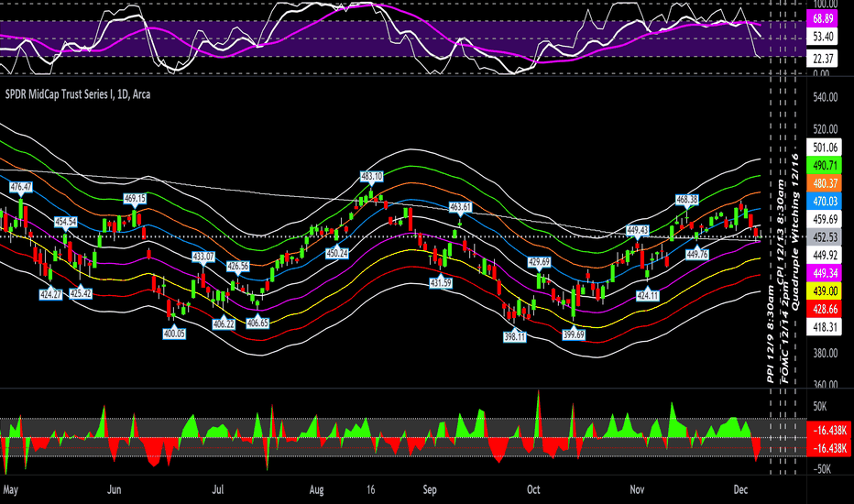The image size is (854, 504).
Task: Click the white 418.31 band value tag
Action: [x=825, y=327]
